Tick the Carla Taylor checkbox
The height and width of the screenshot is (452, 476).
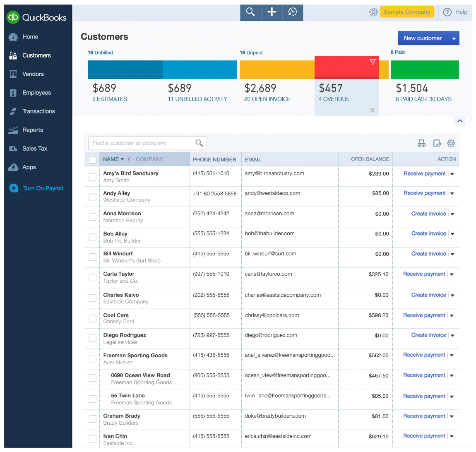[93, 277]
